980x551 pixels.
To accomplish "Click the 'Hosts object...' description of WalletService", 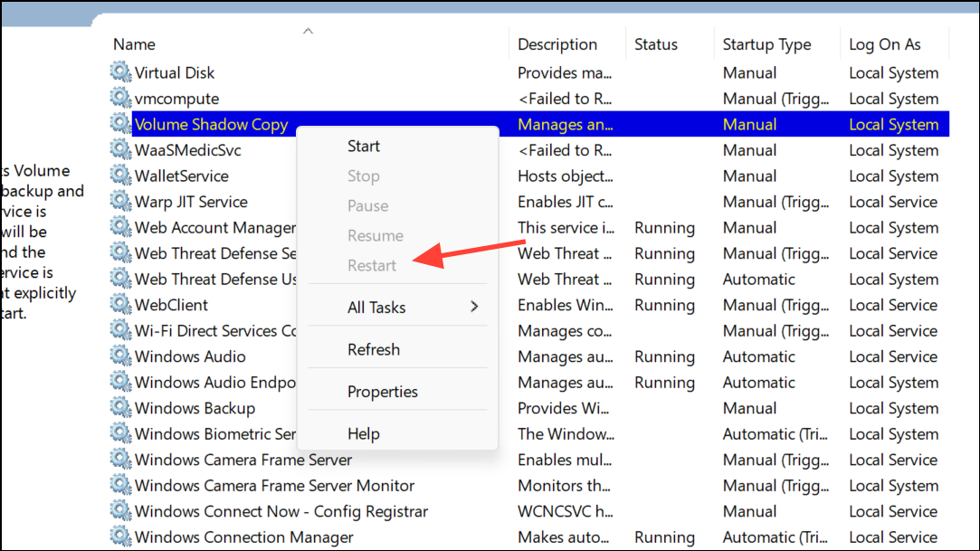I will (565, 176).
